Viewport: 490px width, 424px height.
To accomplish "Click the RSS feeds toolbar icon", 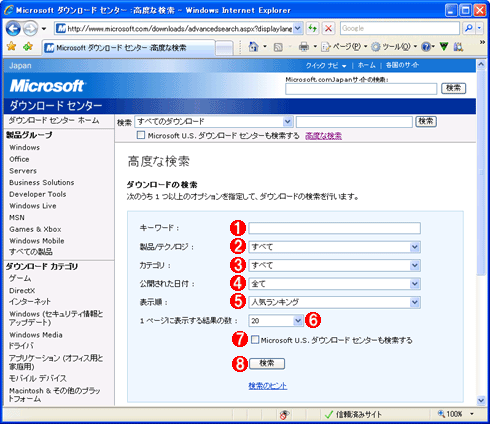I will tap(278, 47).
